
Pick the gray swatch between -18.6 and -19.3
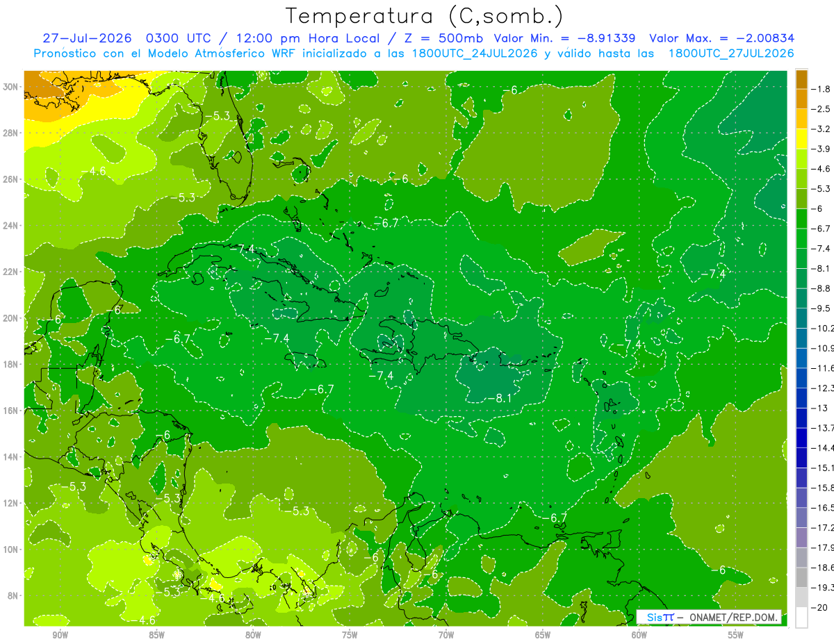pyautogui.click(x=801, y=577)
